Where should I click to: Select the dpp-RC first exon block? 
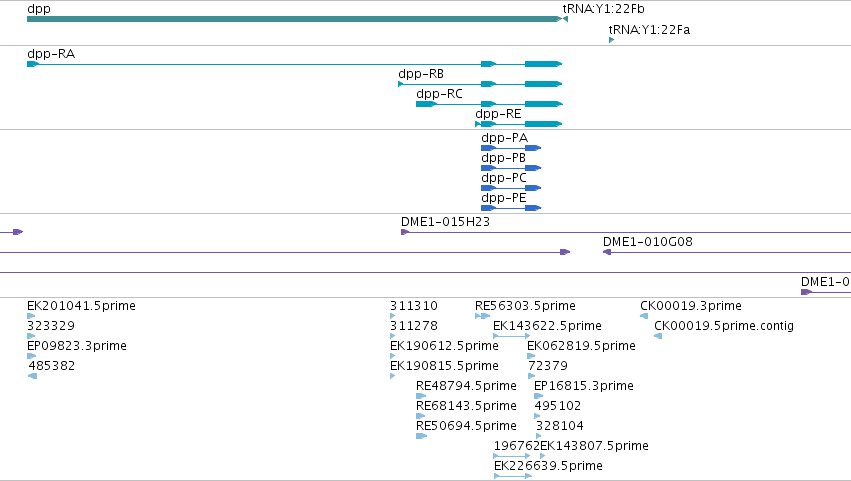(427, 104)
